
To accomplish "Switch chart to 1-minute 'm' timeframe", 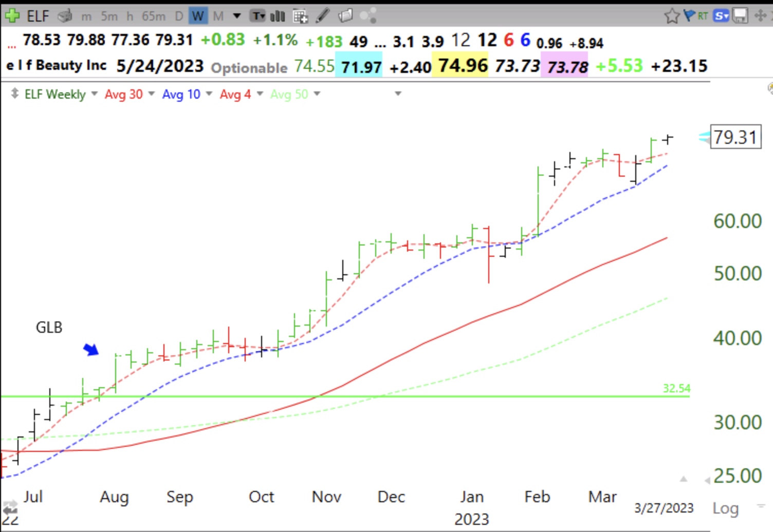I will (86, 16).
